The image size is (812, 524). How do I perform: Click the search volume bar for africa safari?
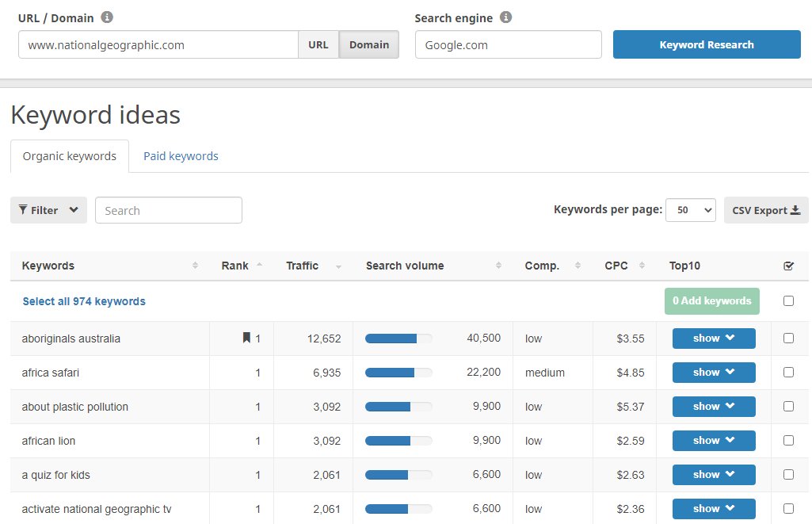[x=396, y=372]
